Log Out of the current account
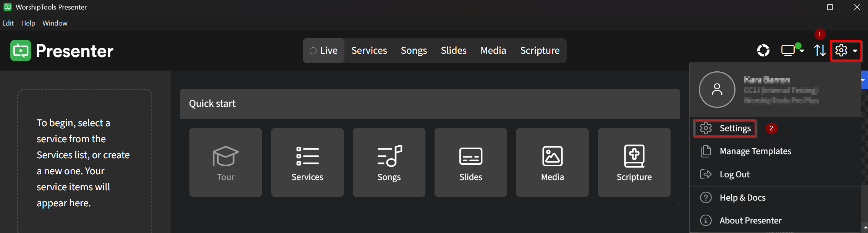This screenshot has height=233, width=868. (x=734, y=174)
